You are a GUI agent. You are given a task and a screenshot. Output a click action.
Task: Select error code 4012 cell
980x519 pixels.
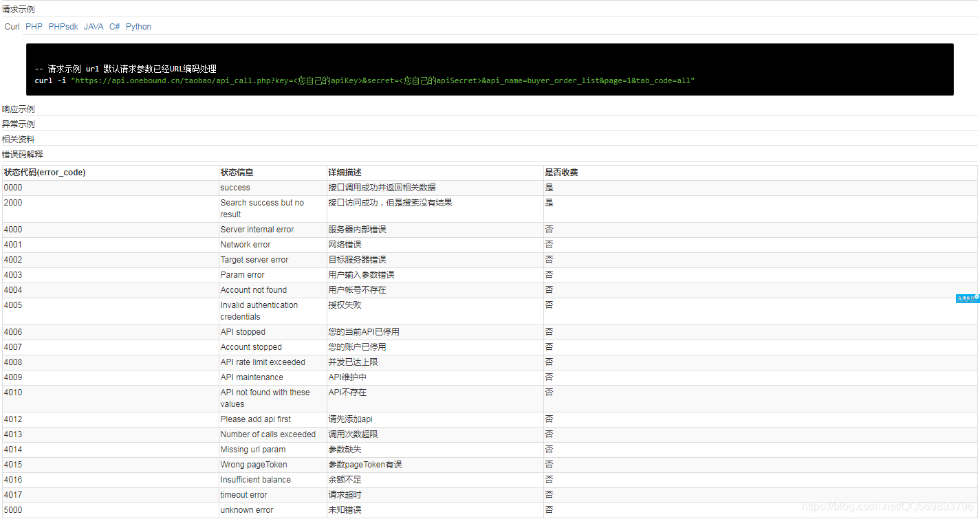(110, 419)
